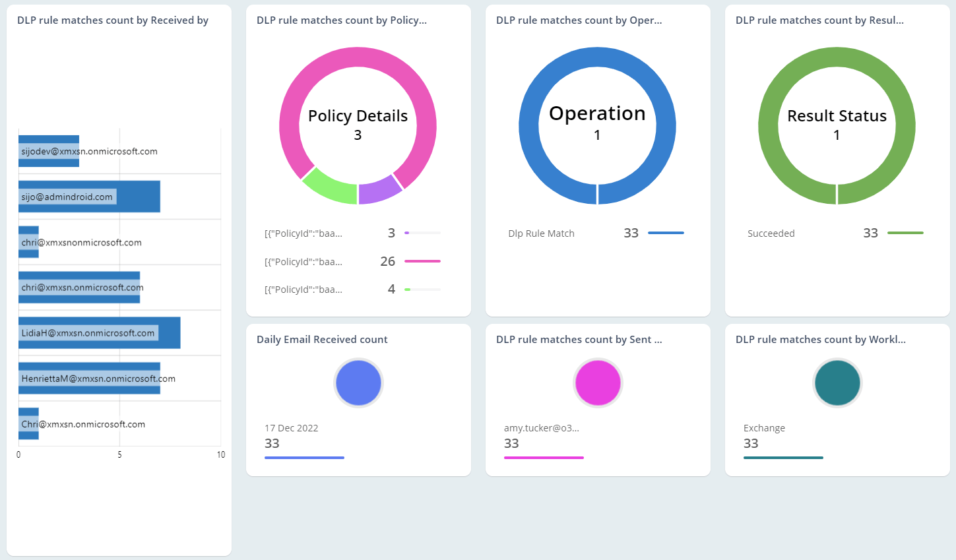Viewport: 956px width, 560px height.
Task: Click the bar for sijo@admindroid.com
Action: pyautogui.click(x=89, y=196)
